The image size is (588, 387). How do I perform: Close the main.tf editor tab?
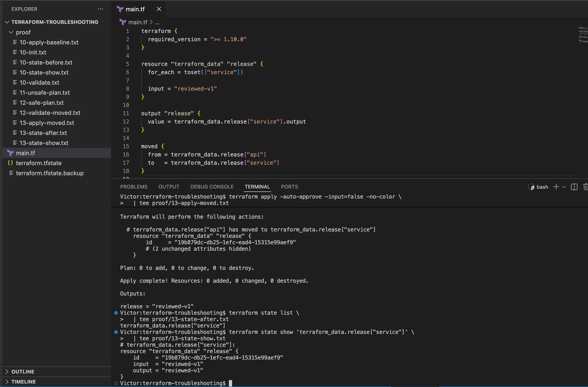159,9
